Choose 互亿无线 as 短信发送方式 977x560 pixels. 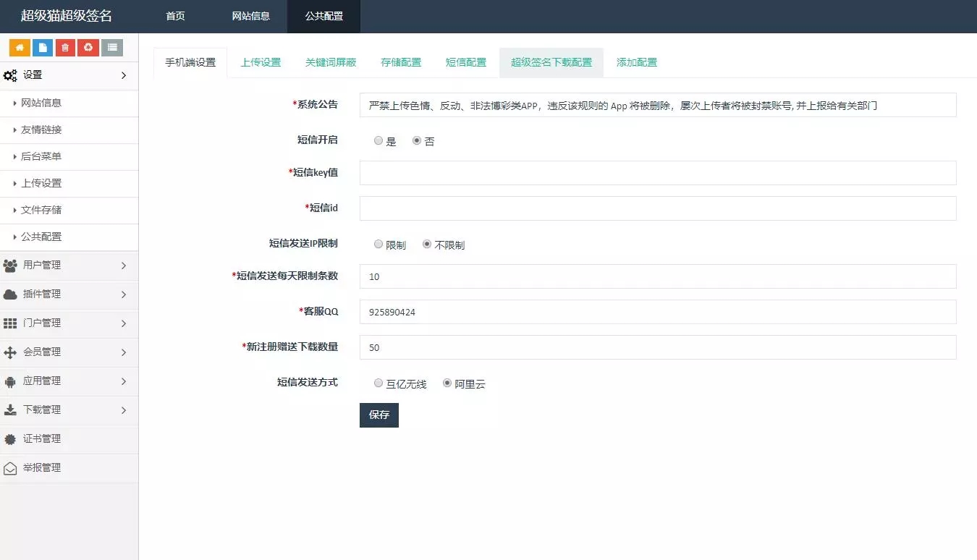[x=378, y=383]
